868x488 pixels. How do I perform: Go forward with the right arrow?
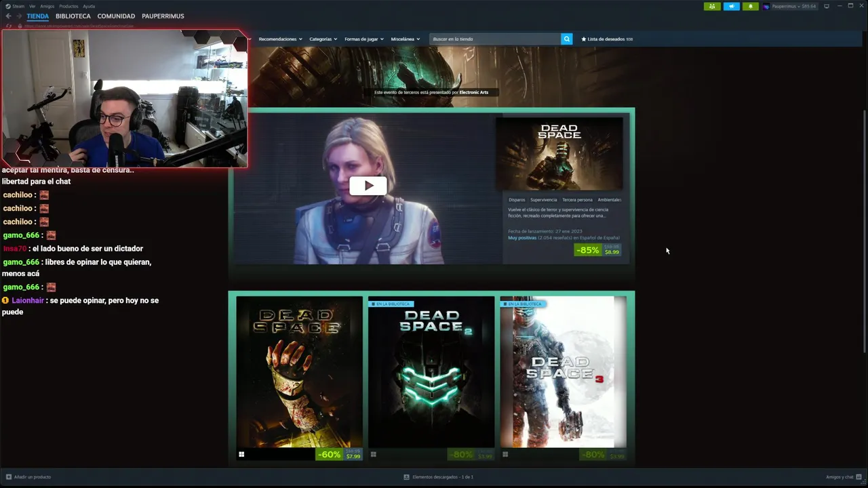19,16
